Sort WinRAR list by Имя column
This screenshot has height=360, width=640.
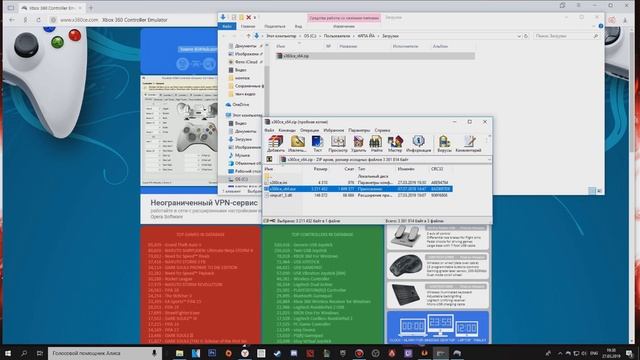click(x=269, y=169)
